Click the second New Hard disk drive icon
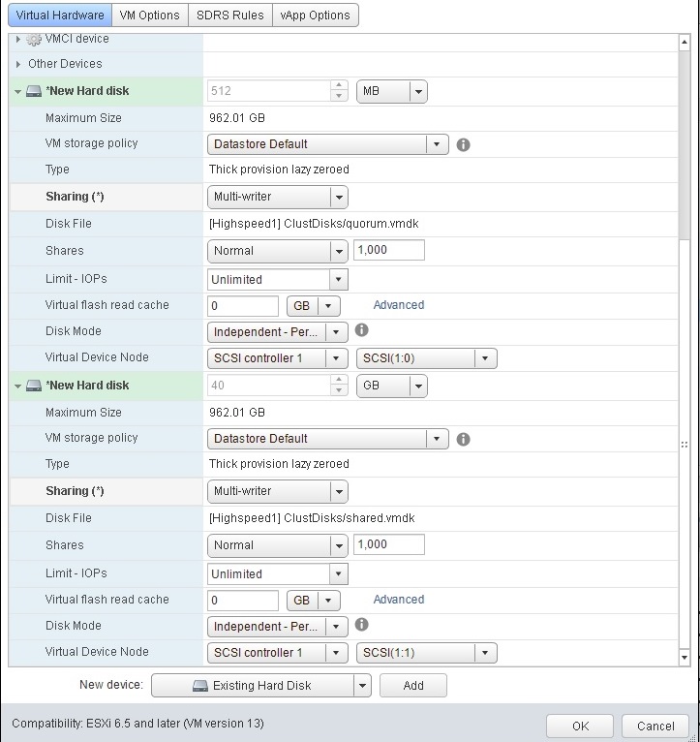The height and width of the screenshot is (742, 700). click(x=34, y=386)
